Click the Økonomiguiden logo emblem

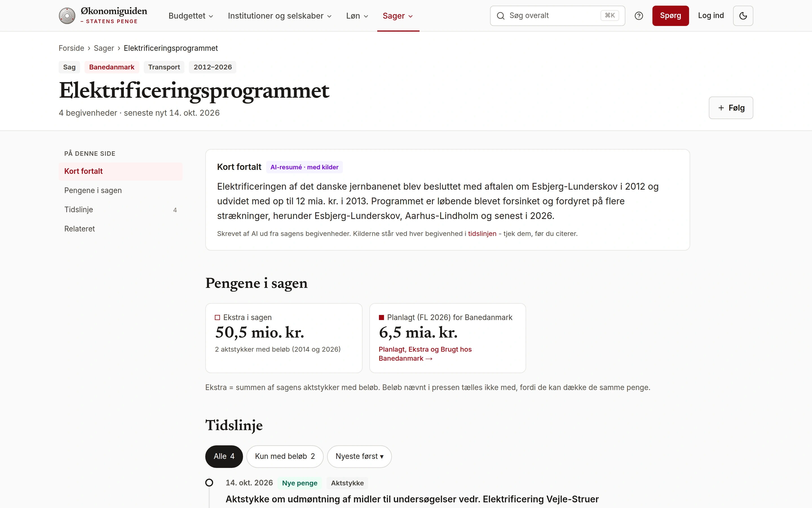(x=67, y=16)
